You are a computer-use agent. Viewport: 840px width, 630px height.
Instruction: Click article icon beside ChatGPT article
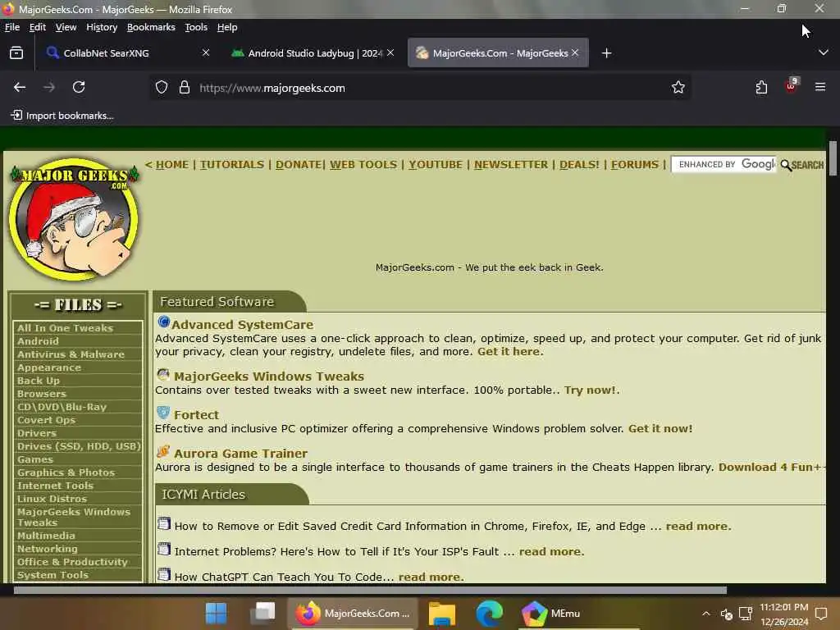164,574
